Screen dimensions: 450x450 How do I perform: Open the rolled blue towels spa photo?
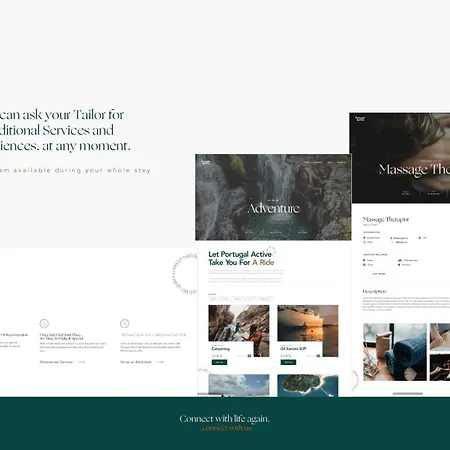click(395, 352)
